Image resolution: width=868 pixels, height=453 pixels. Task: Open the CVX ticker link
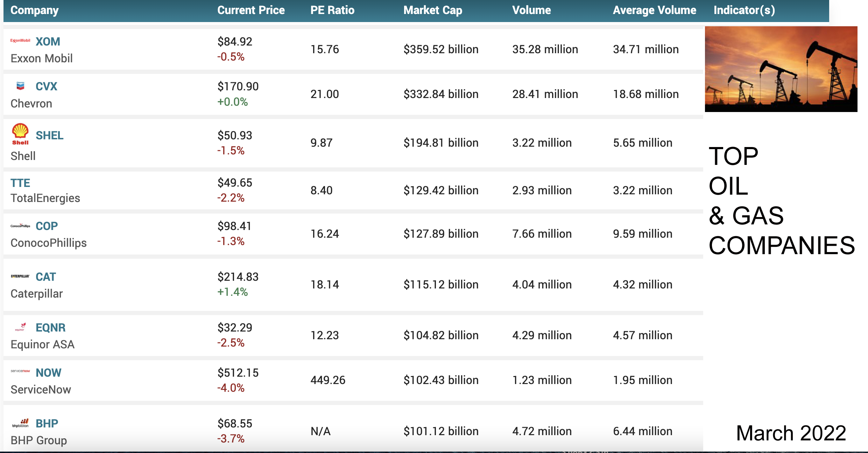46,86
